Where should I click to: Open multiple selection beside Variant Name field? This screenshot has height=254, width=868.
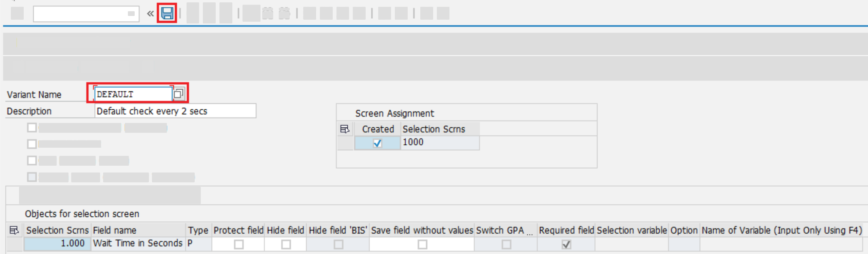coord(180,93)
